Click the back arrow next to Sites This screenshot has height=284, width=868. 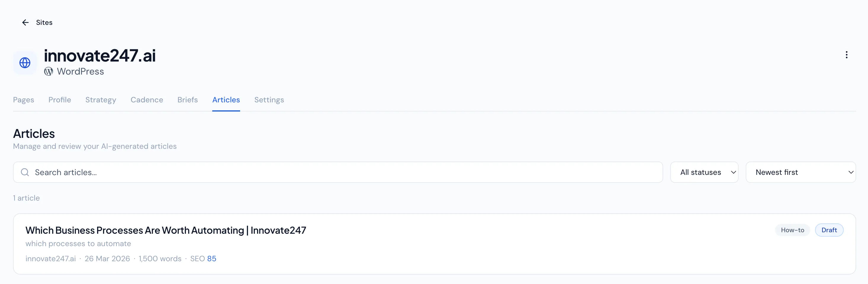[26, 22]
